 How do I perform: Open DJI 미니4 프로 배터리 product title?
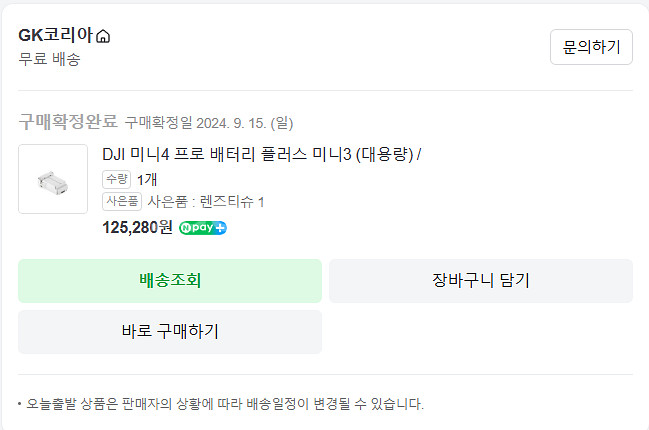click(262, 154)
